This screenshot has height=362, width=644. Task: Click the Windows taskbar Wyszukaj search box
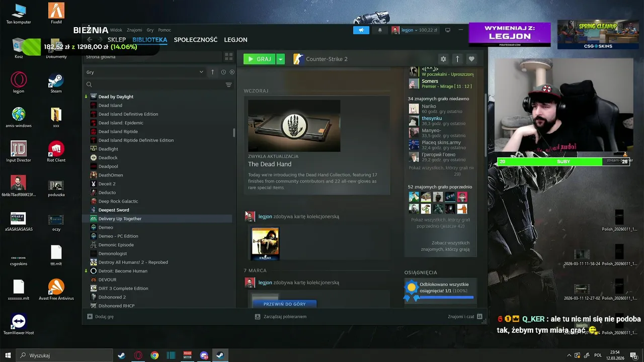click(x=64, y=355)
